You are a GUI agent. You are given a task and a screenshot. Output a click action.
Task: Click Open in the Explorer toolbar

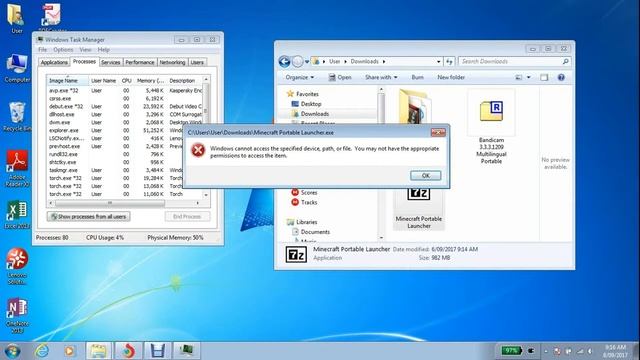tap(340, 77)
